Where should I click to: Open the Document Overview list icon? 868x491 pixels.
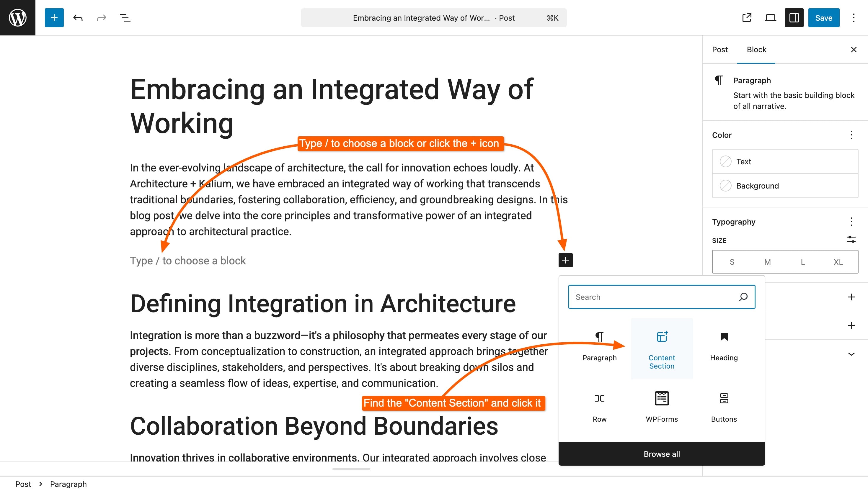(125, 17)
